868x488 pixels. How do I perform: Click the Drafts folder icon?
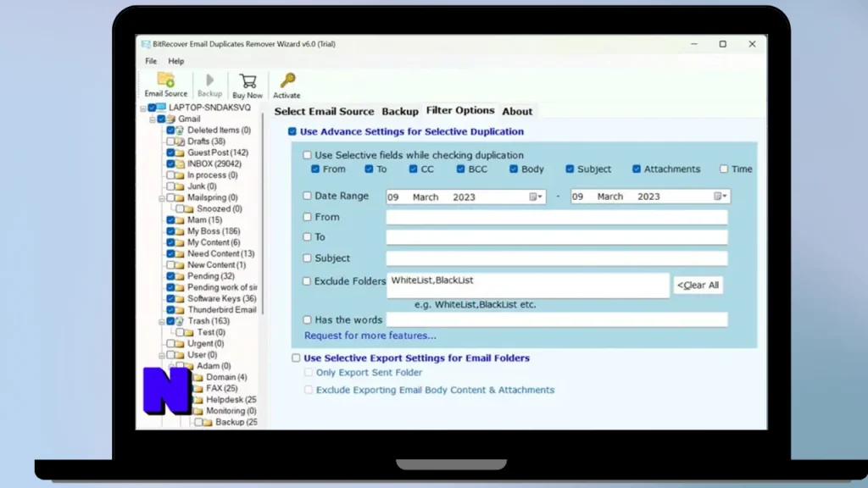coord(180,141)
